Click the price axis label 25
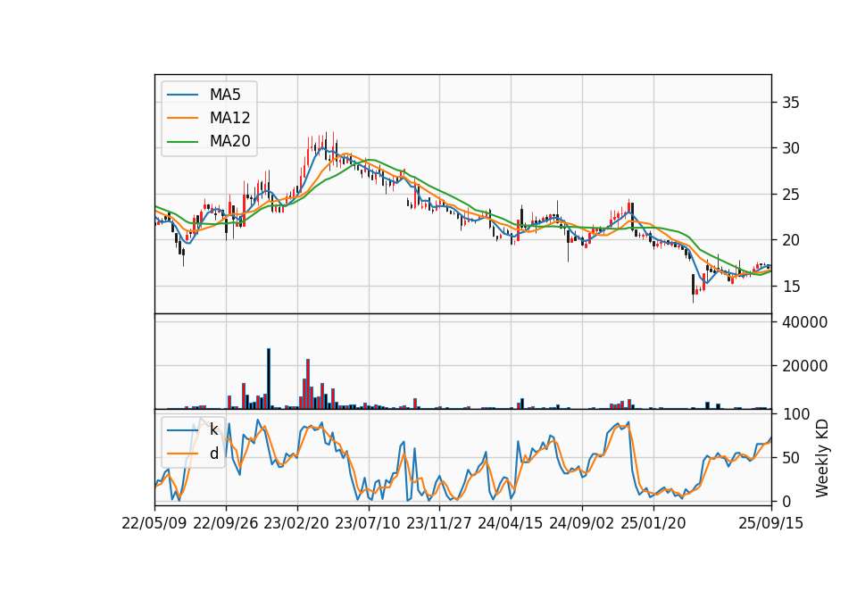857x616 pixels. 791,195
